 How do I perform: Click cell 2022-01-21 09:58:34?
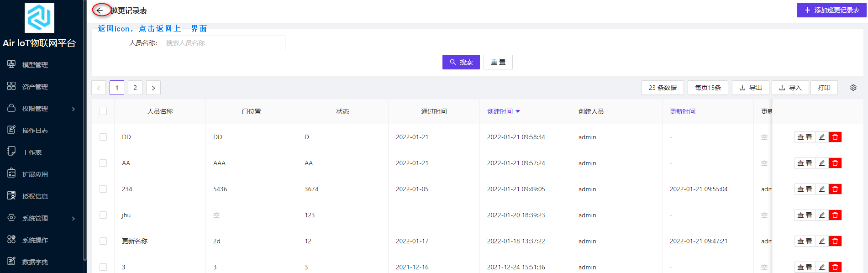click(516, 137)
